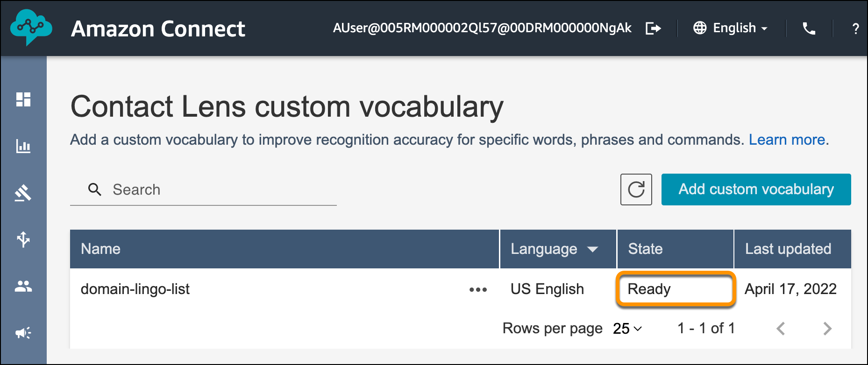This screenshot has height=365, width=868.
Task: Click the magnifier search icon
Action: [95, 190]
